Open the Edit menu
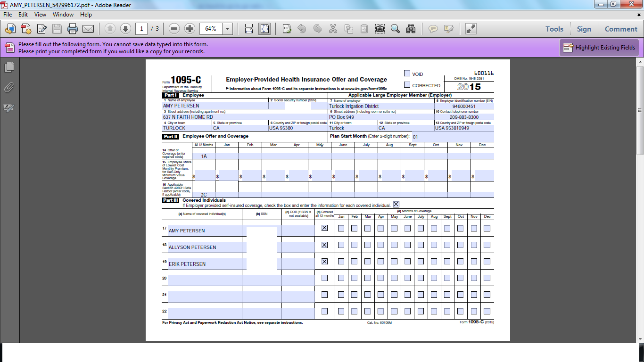The width and height of the screenshot is (644, 362). pos(23,15)
